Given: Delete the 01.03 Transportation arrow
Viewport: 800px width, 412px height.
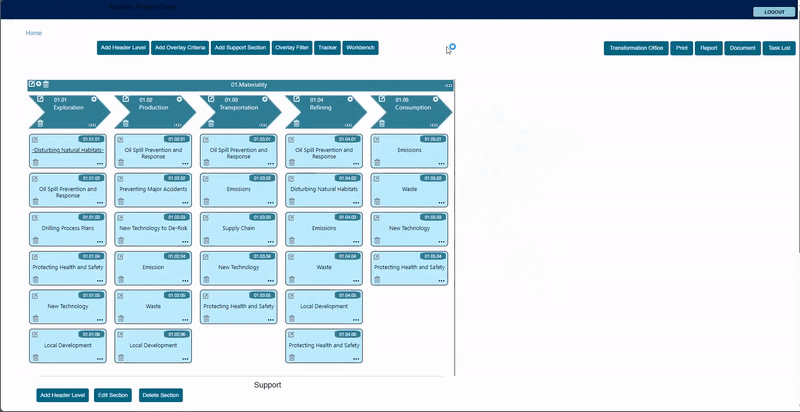Looking at the screenshot, I should coord(211,123).
